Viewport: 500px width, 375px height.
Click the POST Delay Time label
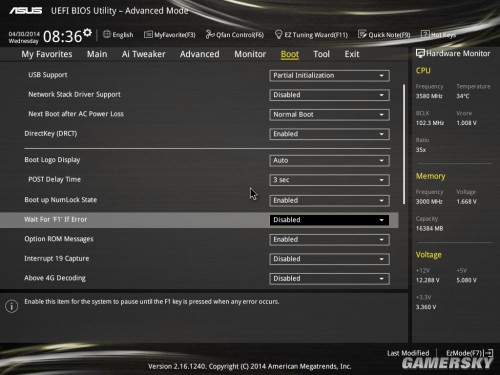[55, 179]
